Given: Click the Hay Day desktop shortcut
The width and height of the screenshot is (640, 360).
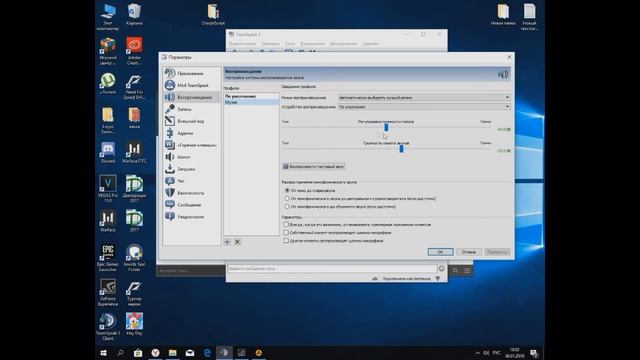Looking at the screenshot, I should (x=134, y=324).
